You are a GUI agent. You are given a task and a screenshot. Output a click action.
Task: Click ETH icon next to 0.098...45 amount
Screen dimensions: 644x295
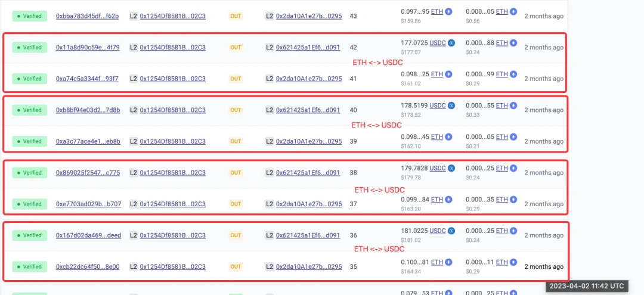click(x=449, y=137)
